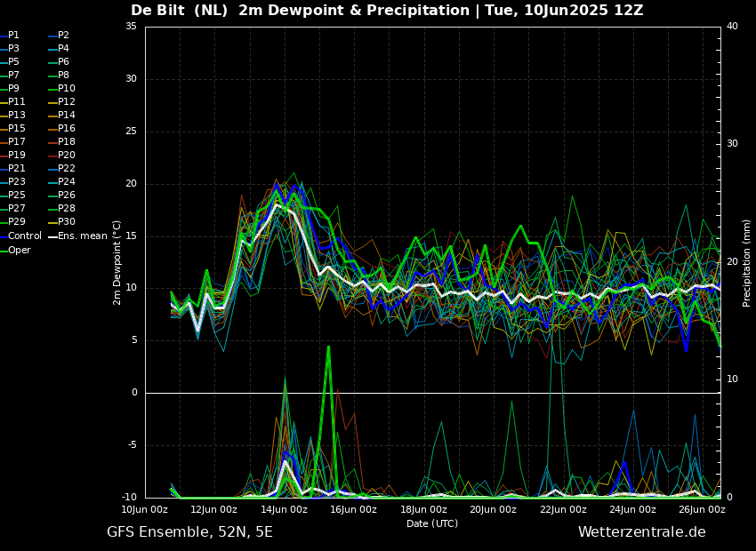This screenshot has width=756, height=551.
Task: Click the P30 legend label
Action: [x=67, y=222]
